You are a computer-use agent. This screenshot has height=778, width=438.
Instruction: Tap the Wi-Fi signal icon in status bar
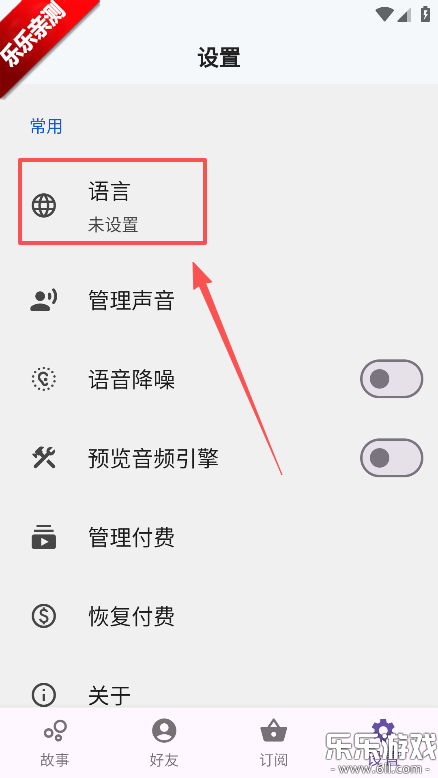[x=384, y=15]
